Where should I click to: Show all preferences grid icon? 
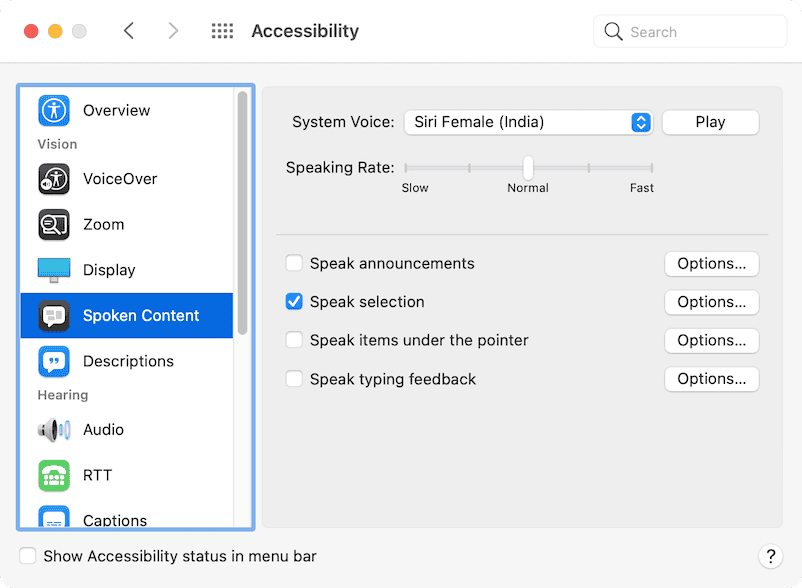point(222,31)
